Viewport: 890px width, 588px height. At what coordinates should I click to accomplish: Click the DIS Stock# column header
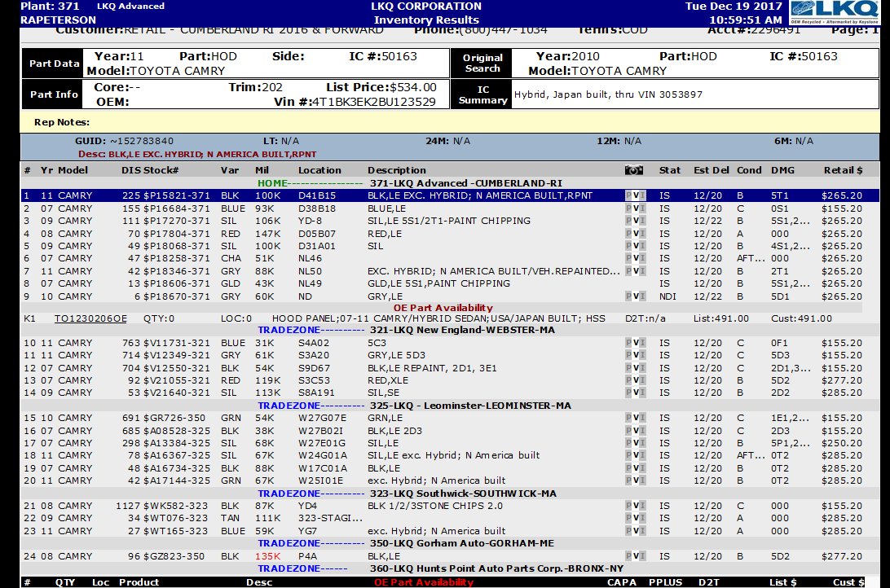[150, 170]
